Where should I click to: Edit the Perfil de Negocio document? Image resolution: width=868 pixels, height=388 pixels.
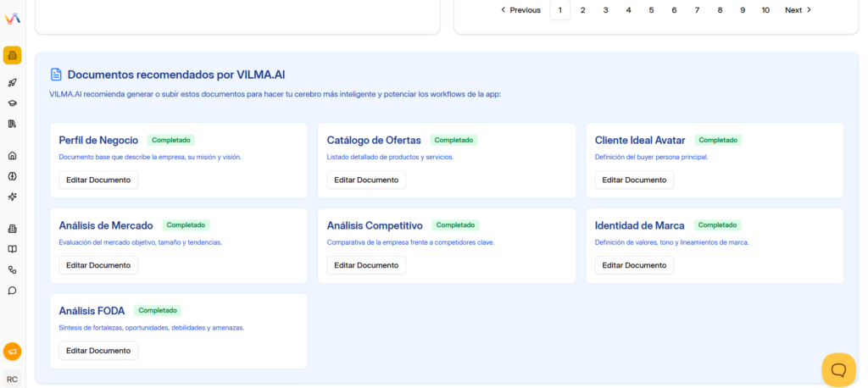tap(98, 180)
